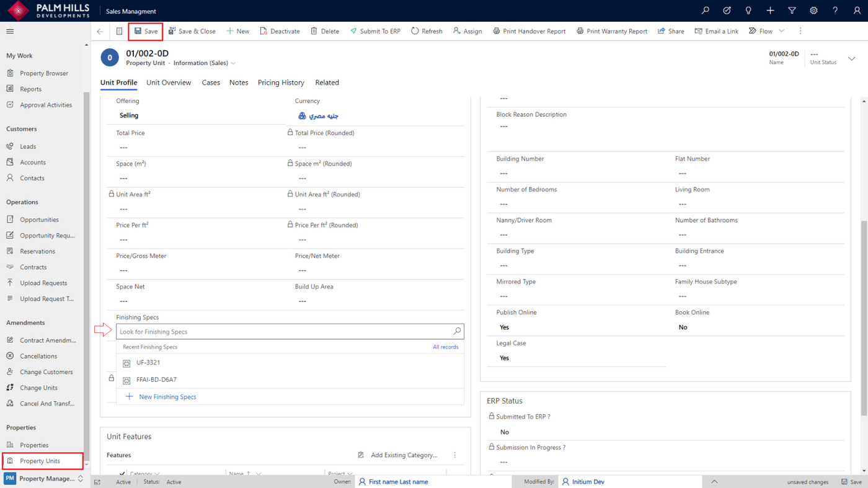Click the Finishing Specs lookup search icon

[x=457, y=332]
